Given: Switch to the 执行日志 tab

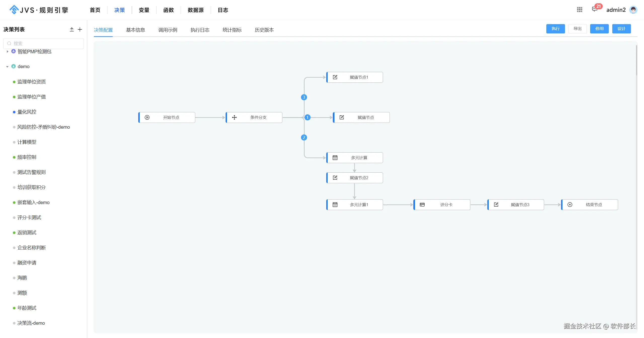Looking at the screenshot, I should pos(200,30).
